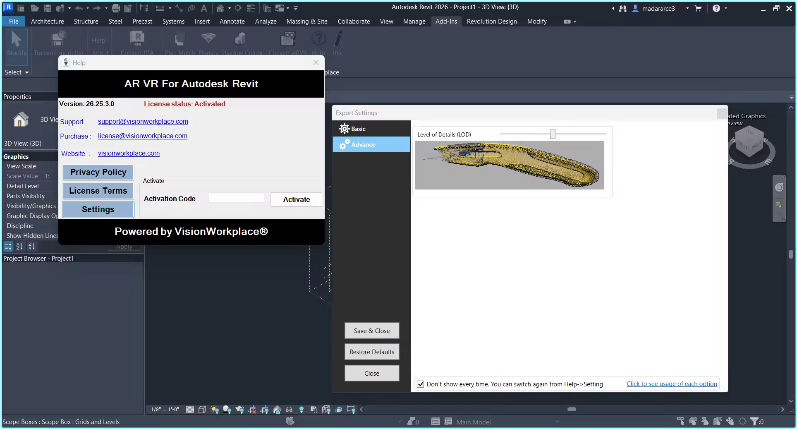Select the Basic tab in Export Settings
797x429 pixels.
click(372, 129)
